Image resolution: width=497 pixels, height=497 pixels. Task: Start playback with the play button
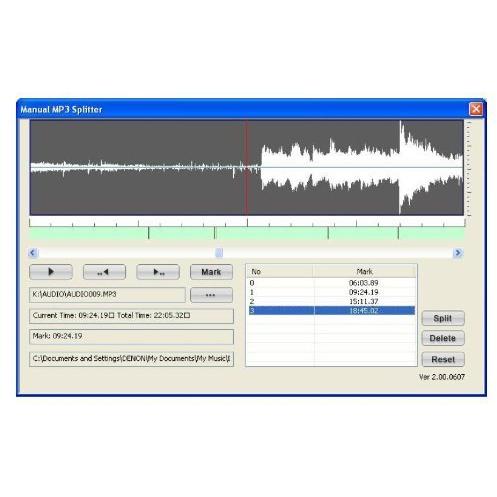pos(51,272)
